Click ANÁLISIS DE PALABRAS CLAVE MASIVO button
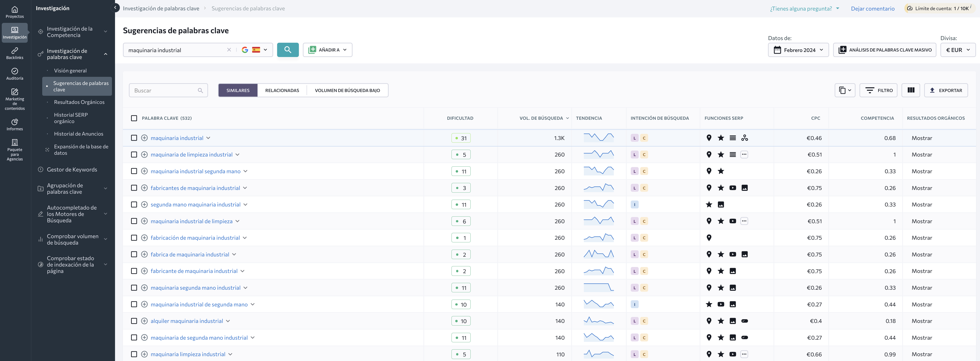Viewport: 980px width, 361px height. coord(885,50)
